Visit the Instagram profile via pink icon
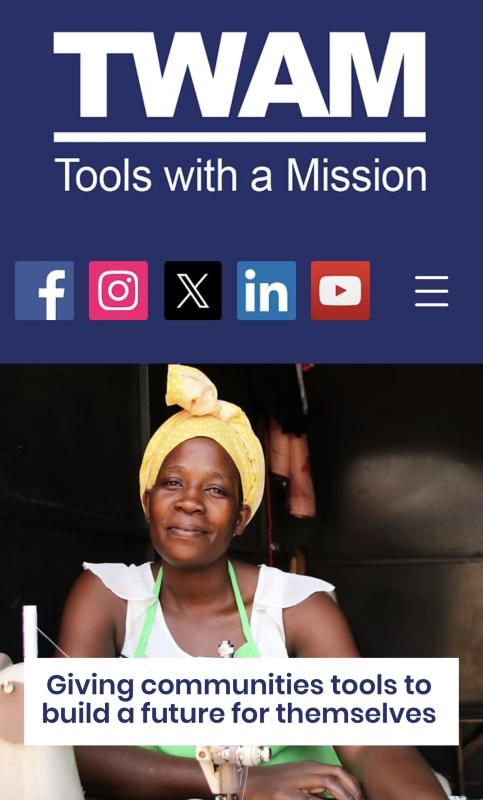Viewport: 483px width, 800px height. click(x=118, y=290)
